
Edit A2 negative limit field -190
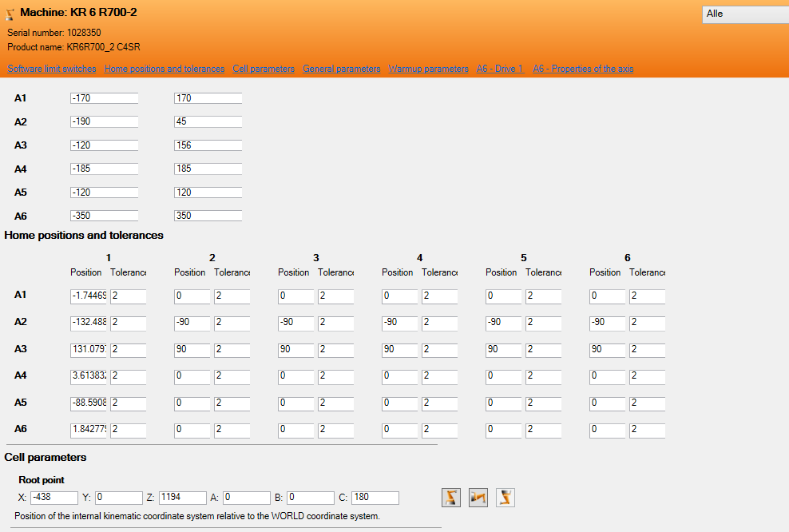tap(104, 121)
